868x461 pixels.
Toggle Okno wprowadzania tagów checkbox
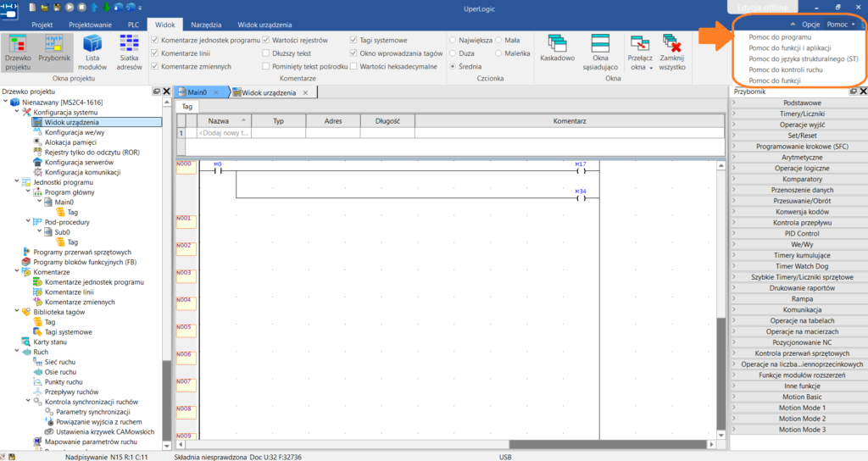pyautogui.click(x=353, y=53)
